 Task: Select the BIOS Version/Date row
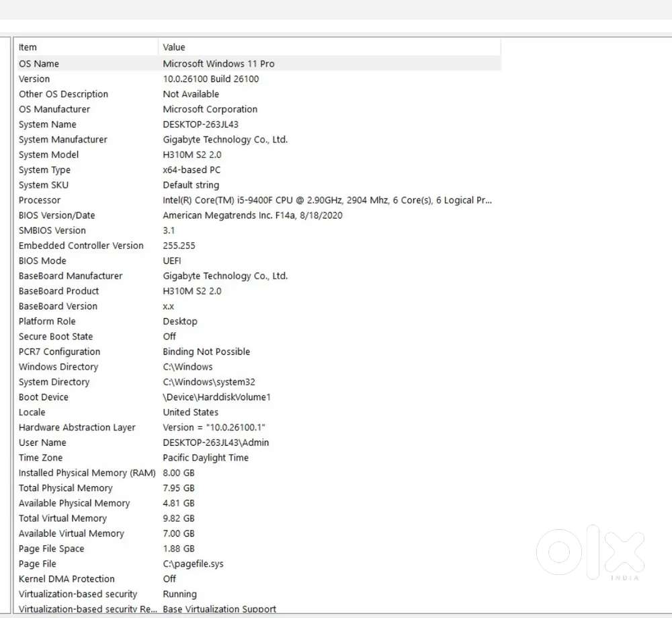[57, 215]
